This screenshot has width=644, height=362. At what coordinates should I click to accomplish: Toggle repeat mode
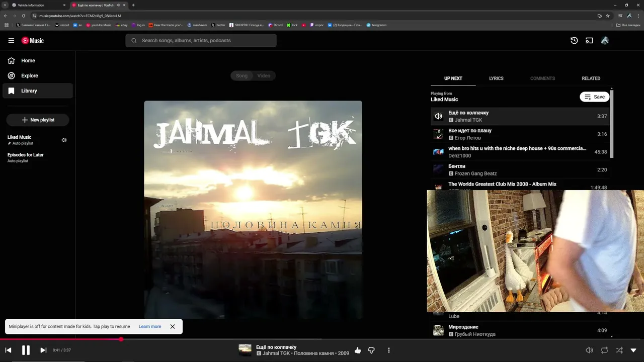pyautogui.click(x=604, y=350)
